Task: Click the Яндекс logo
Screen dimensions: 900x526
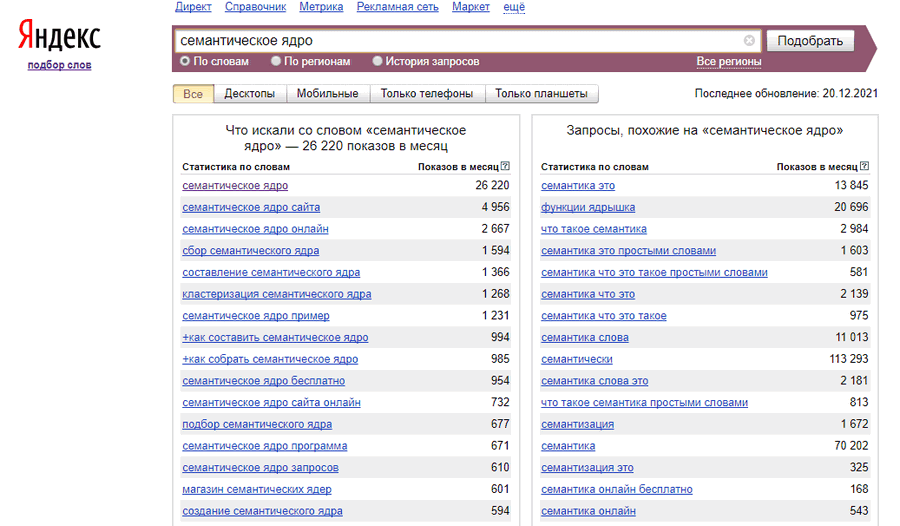Action: click(60, 39)
